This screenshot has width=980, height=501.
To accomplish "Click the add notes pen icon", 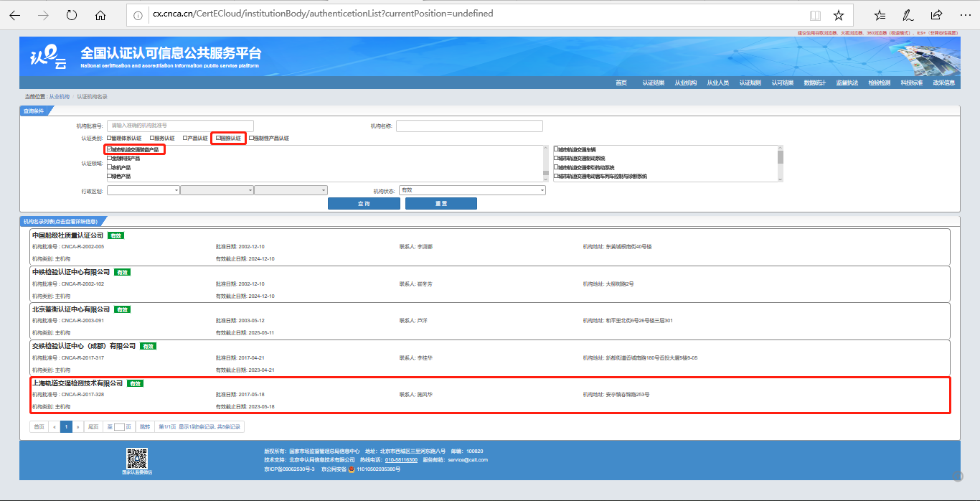I will (908, 15).
